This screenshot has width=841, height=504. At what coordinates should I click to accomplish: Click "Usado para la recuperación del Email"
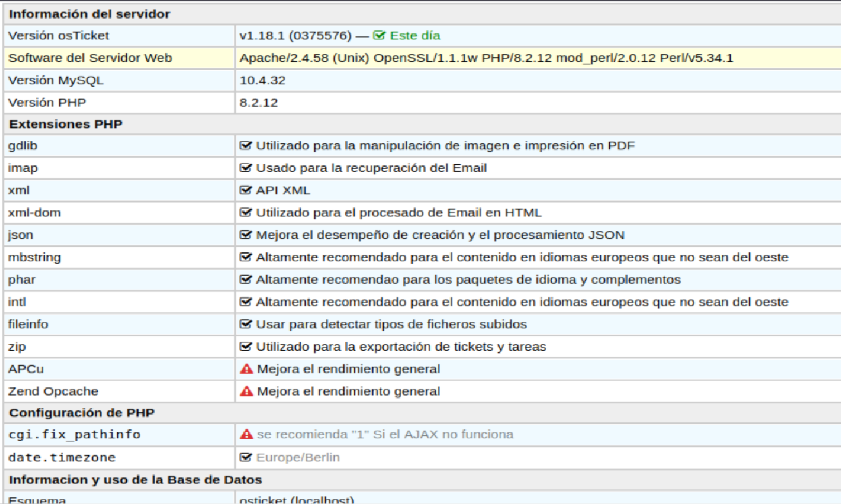372,168
